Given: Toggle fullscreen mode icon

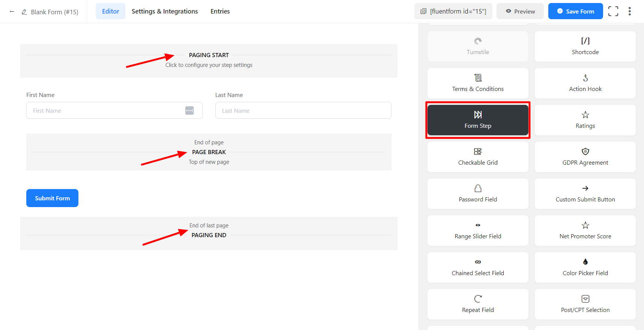Looking at the screenshot, I should point(613,11).
